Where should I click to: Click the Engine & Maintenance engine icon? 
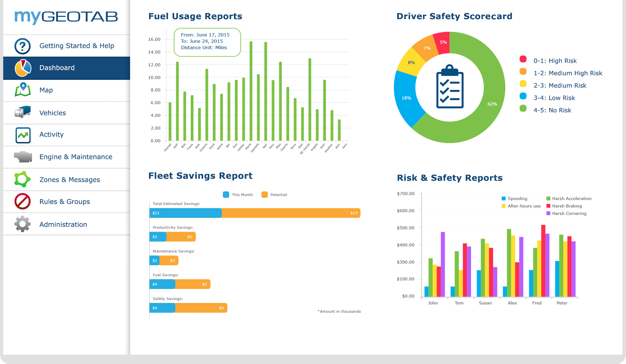pos(23,157)
